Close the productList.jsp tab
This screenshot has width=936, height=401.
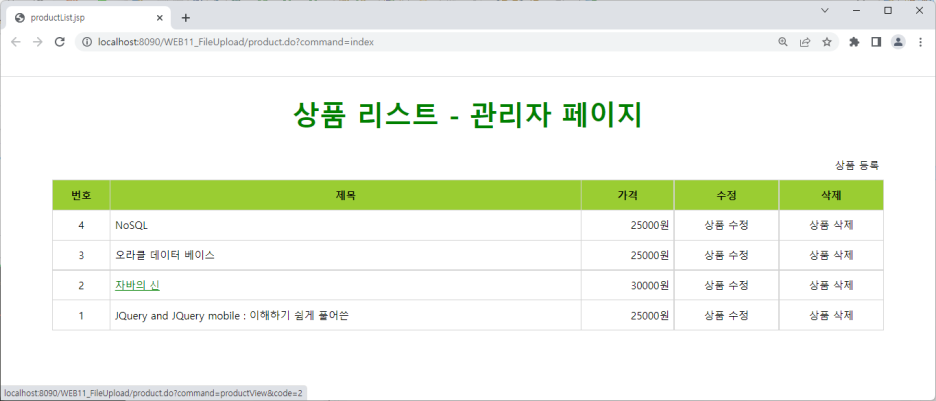pyautogui.click(x=159, y=18)
